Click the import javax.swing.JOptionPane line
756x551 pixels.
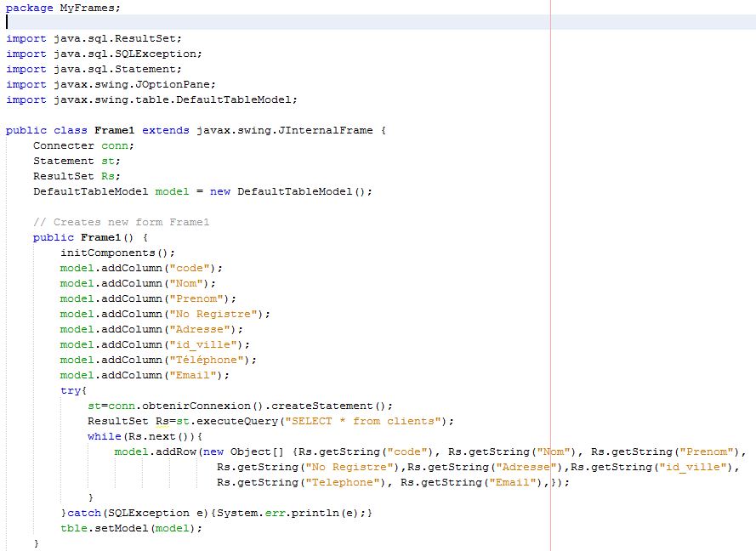pyautogui.click(x=111, y=84)
